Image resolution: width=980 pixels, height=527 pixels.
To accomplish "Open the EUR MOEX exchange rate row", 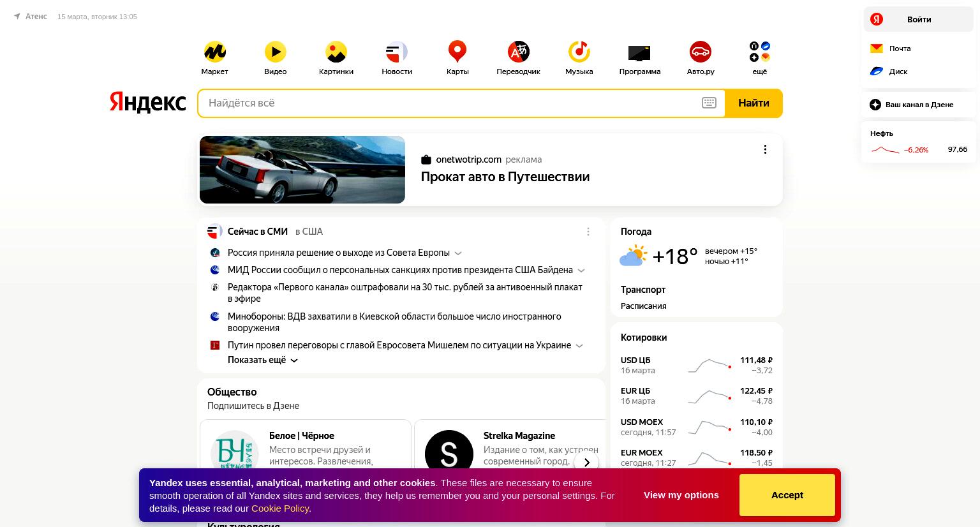I will coord(697,457).
